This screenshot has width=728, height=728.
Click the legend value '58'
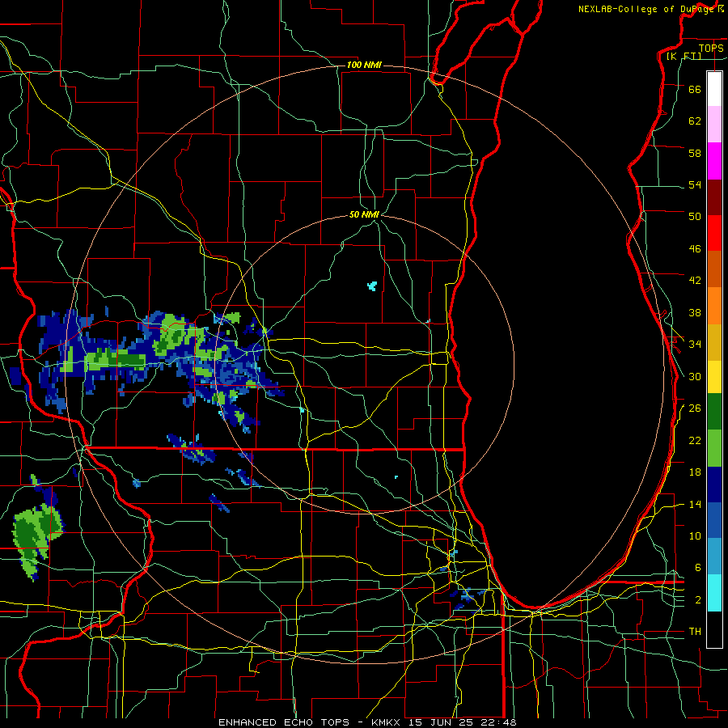tap(695, 153)
